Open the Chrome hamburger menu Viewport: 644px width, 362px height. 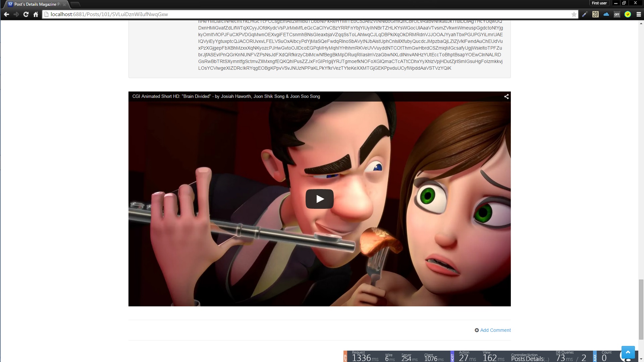coord(638,14)
